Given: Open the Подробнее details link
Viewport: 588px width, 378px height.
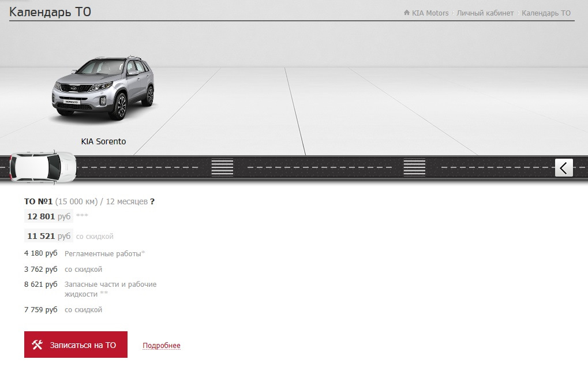Looking at the screenshot, I should pyautogui.click(x=162, y=345).
